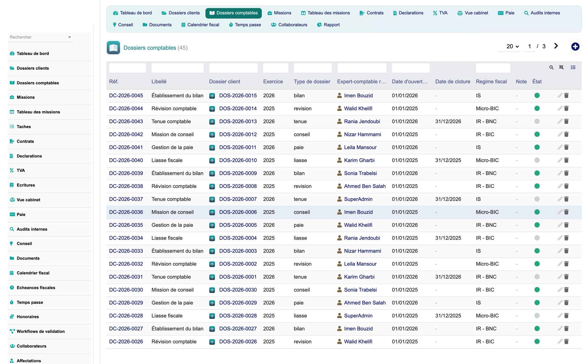Open dossier link DC-2026-0042

click(x=126, y=134)
